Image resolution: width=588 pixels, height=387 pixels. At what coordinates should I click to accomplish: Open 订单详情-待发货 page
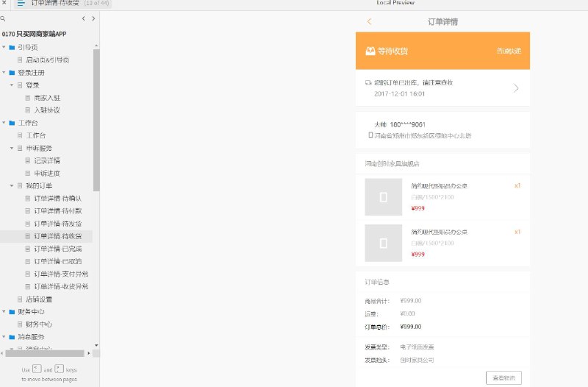(58, 224)
